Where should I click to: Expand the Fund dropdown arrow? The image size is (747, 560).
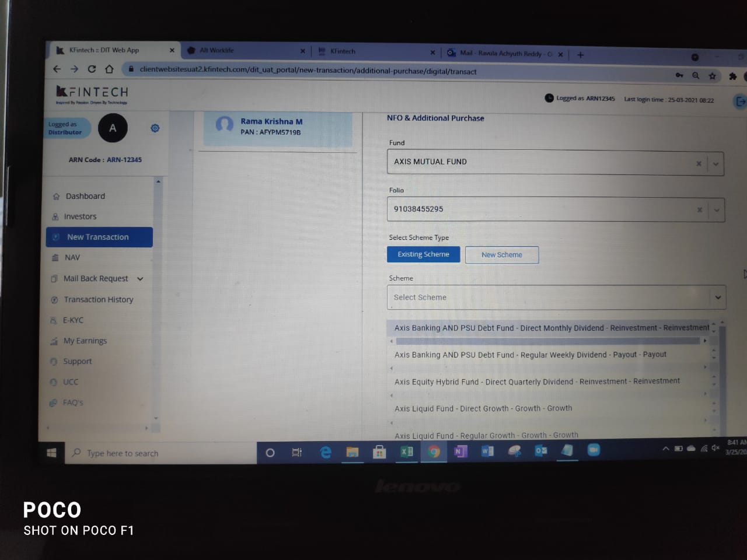tap(715, 164)
